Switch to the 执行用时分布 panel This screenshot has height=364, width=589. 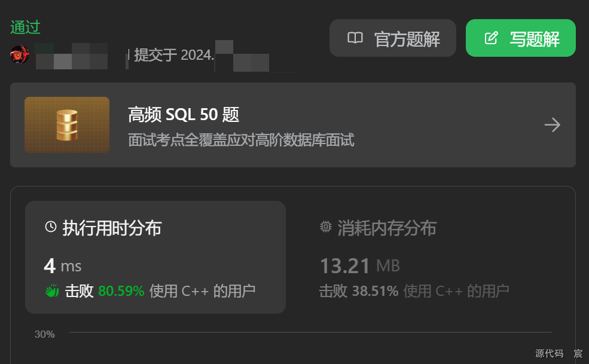(x=111, y=227)
